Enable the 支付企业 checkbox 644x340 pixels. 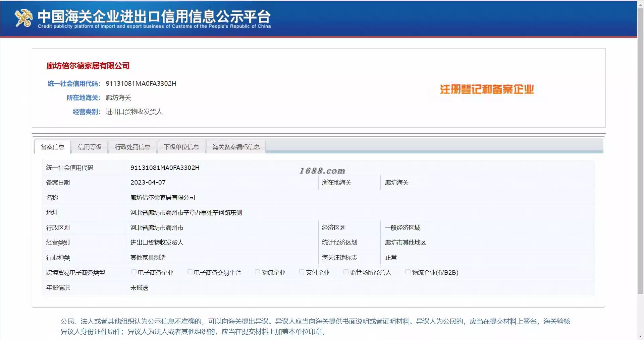pos(302,272)
